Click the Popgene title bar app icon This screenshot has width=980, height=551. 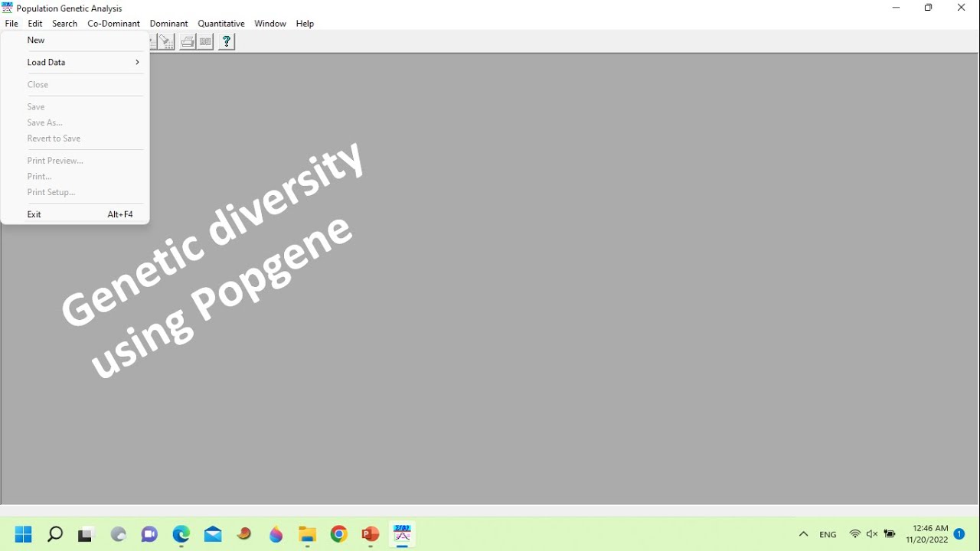8,8
